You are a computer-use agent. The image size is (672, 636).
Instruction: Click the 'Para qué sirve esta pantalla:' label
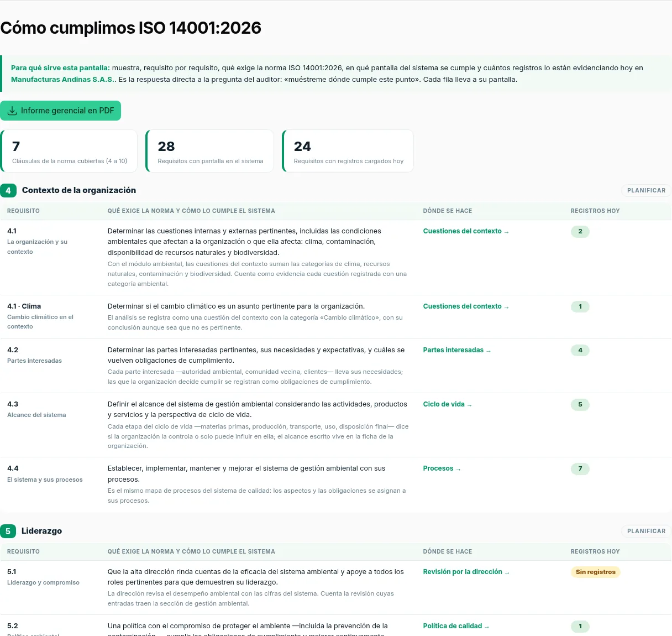60,67
